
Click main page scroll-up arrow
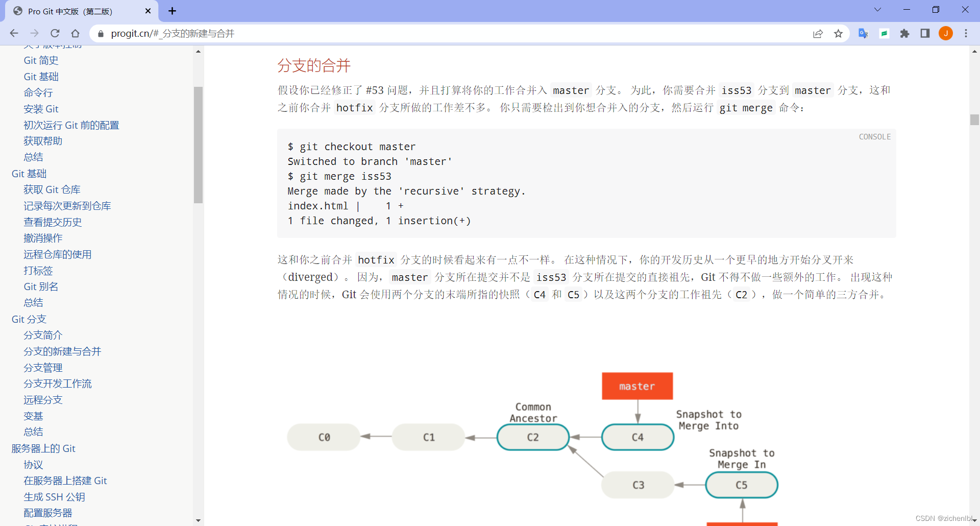pos(974,51)
